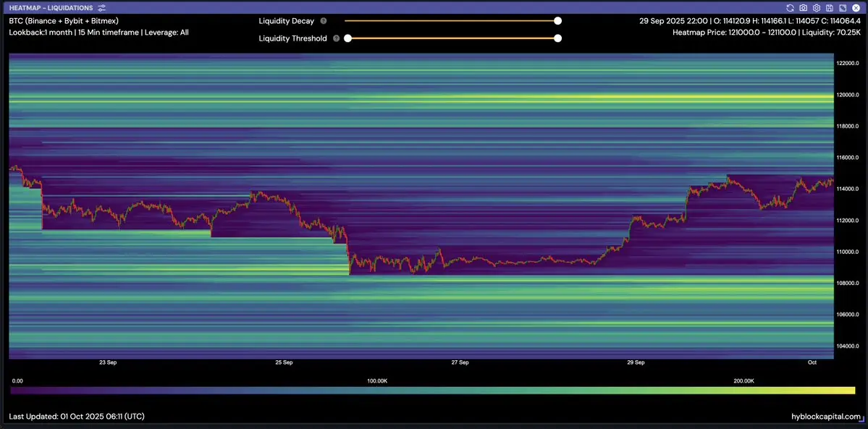Save the chart with the floppy disk icon
This screenshot has width=868, height=429.
[x=829, y=8]
